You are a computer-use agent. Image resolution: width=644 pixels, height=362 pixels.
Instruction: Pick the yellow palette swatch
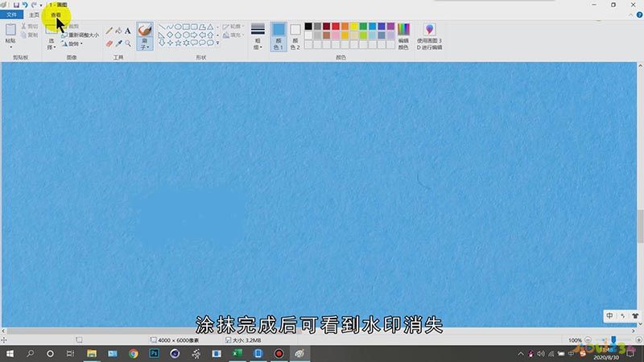(354, 27)
